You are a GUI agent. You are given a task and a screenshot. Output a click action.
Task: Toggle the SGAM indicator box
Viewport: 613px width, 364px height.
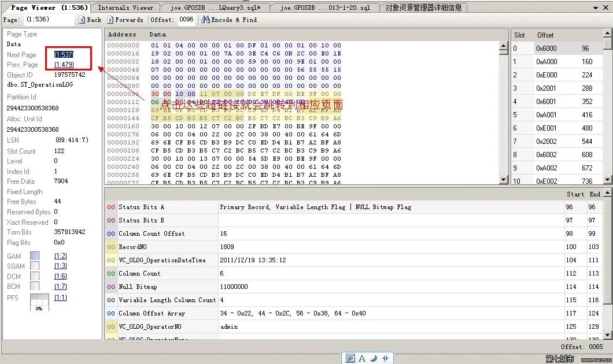coord(35,266)
